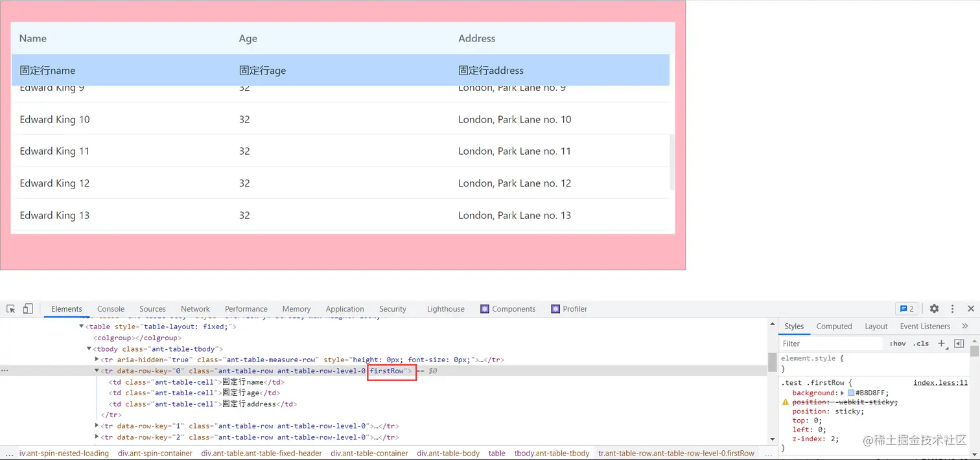Click div.ant-spin-container breadcrumb
The width and height of the screenshot is (980, 460).
155,453
